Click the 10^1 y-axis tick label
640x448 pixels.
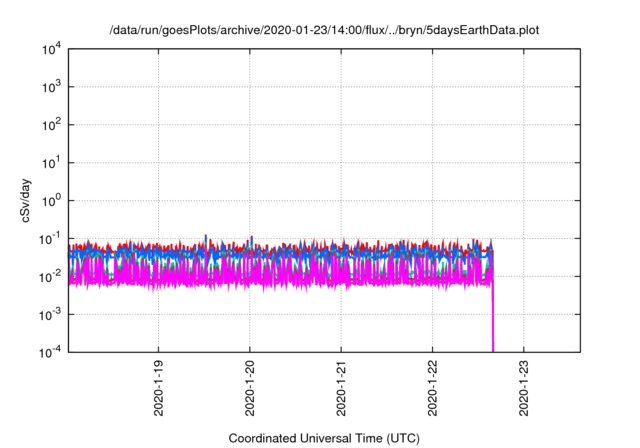pyautogui.click(x=51, y=162)
